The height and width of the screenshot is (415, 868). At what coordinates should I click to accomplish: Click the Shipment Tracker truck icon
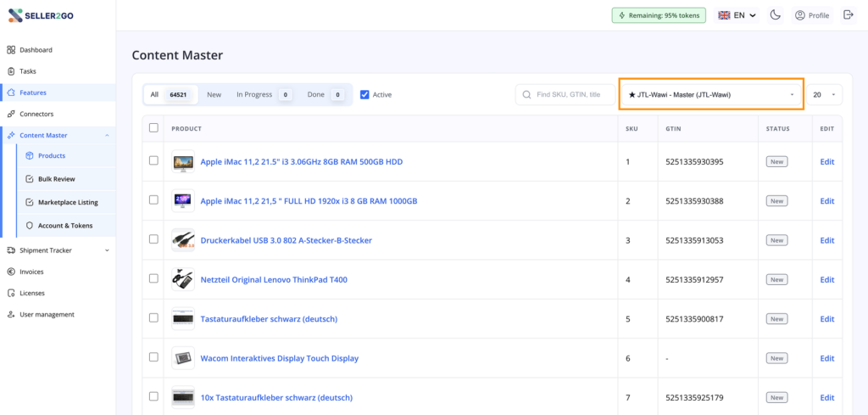tap(11, 250)
